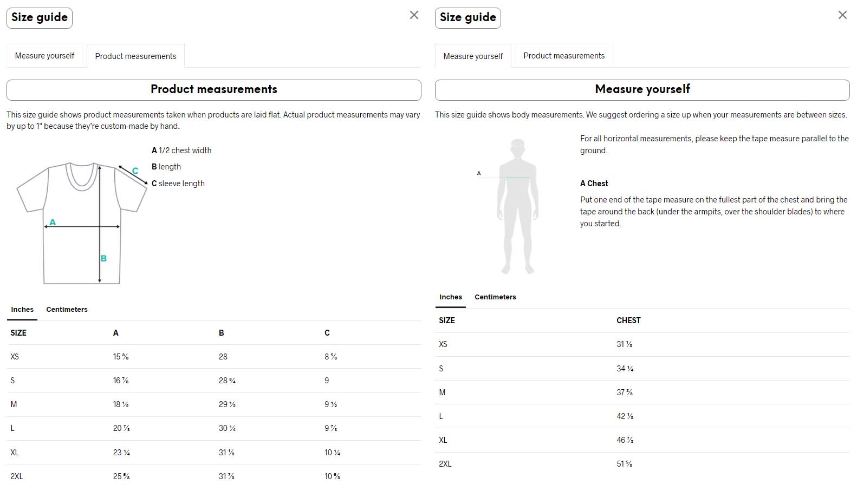The width and height of the screenshot is (857, 504).
Task: Select the 2XL row in product table
Action: (x=214, y=476)
